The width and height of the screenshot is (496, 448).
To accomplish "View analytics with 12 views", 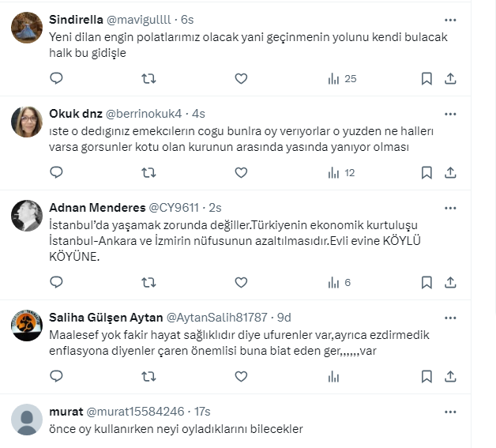I will coord(341,173).
